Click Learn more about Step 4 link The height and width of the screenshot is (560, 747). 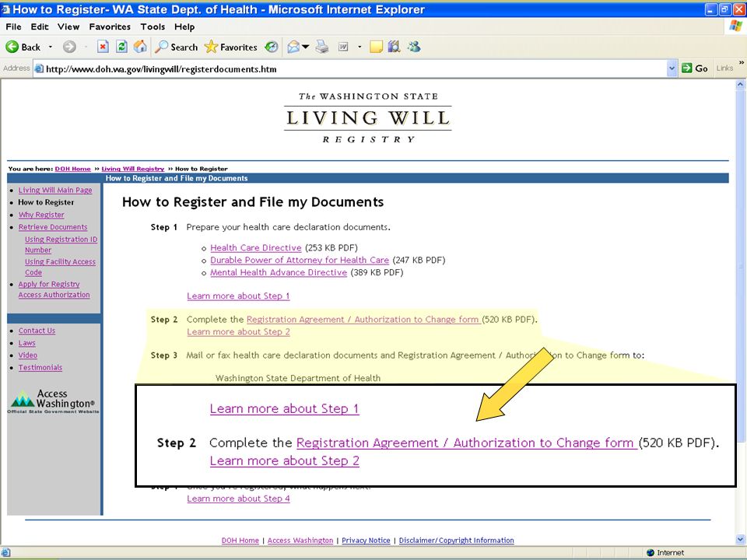[238, 499]
